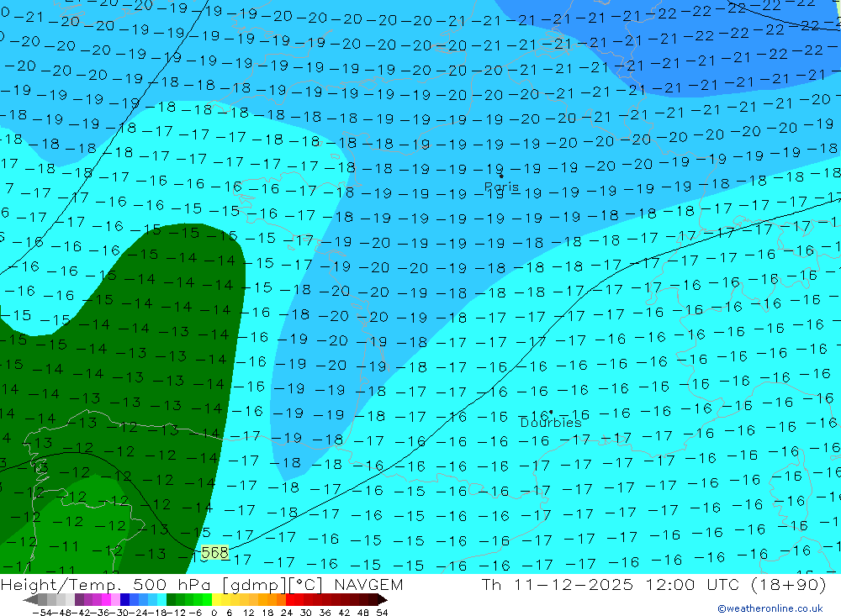Pick the bright yellow legend swatch above 0
The width and height of the screenshot is (841, 616).
coord(217,600)
